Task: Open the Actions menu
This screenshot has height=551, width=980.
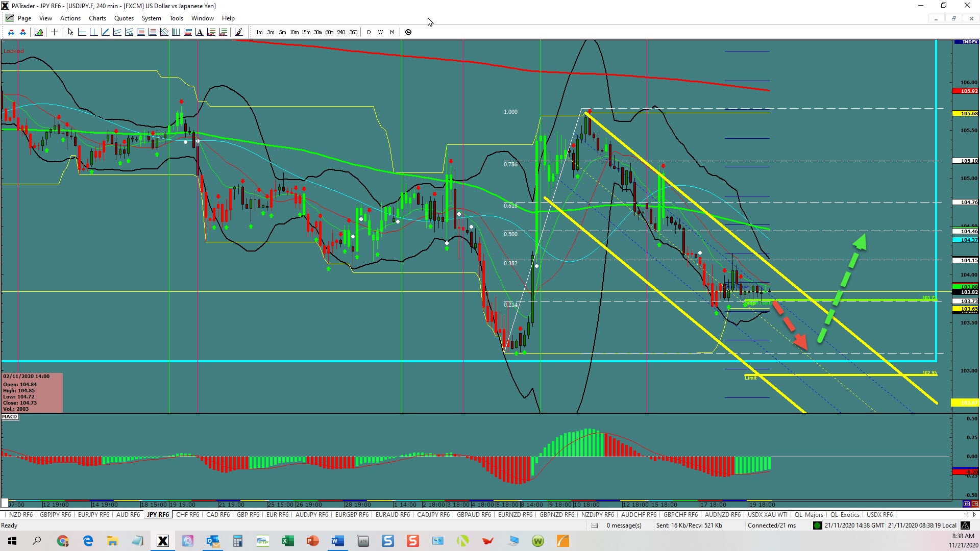Action: [x=70, y=18]
